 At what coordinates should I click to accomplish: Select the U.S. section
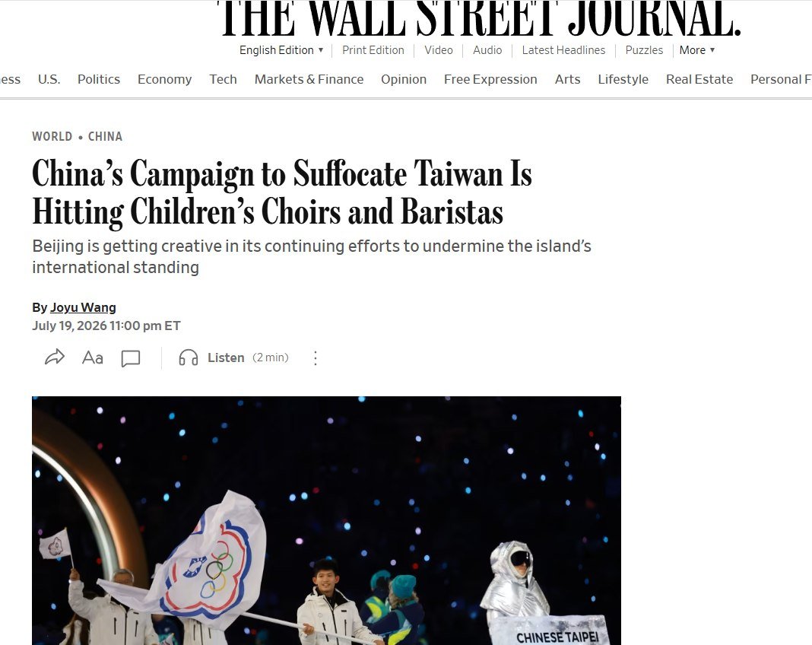[49, 79]
